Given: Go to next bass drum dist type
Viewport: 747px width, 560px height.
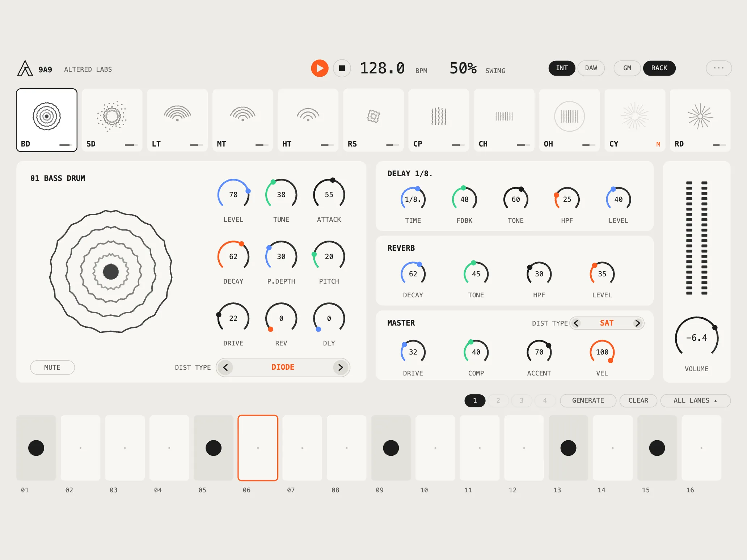Looking at the screenshot, I should (341, 368).
